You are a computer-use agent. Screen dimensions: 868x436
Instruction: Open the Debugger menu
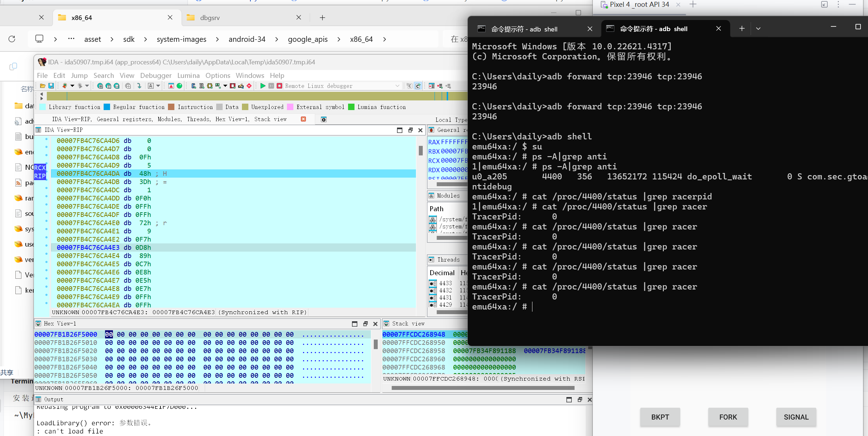coord(155,75)
